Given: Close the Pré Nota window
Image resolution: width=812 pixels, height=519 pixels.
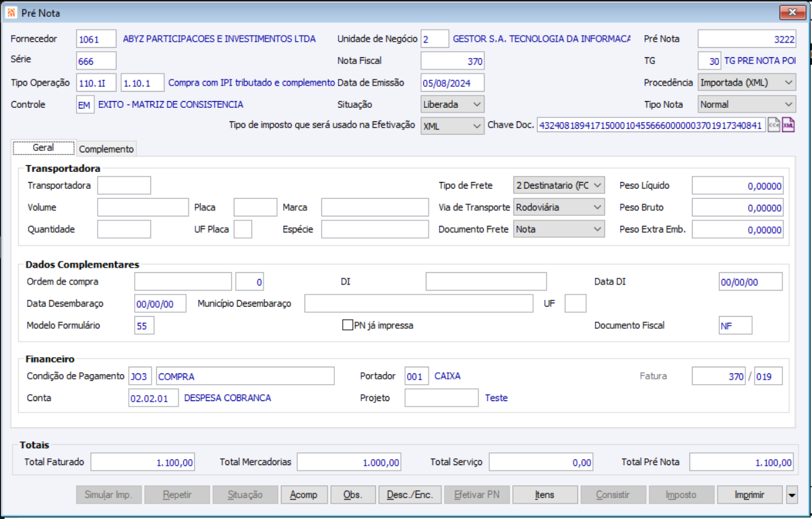Looking at the screenshot, I should 792,12.
